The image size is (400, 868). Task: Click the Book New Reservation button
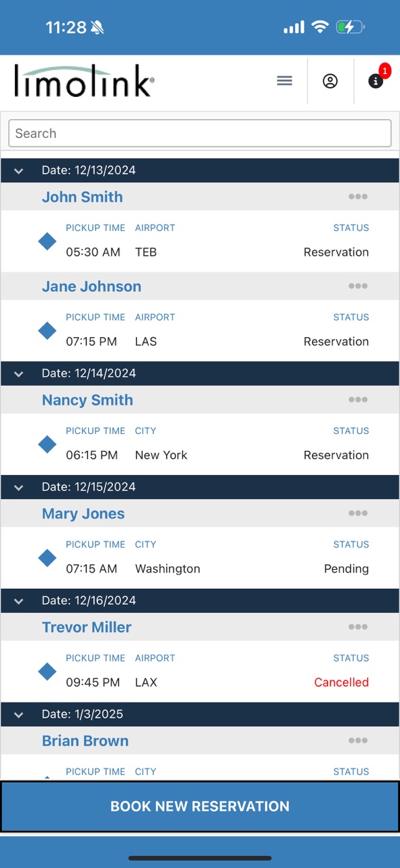(x=200, y=806)
